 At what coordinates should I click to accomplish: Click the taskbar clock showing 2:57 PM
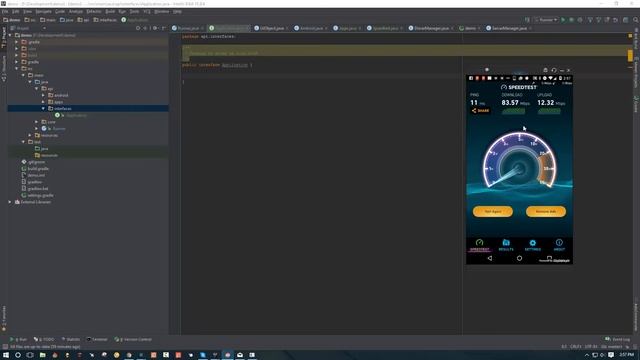[x=627, y=355]
